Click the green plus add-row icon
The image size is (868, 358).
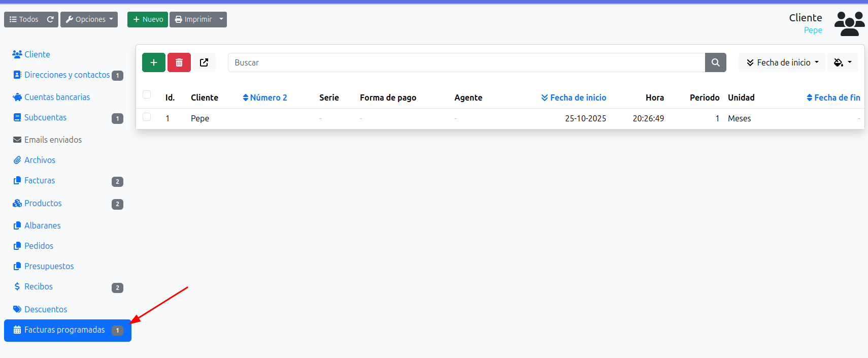(x=153, y=62)
